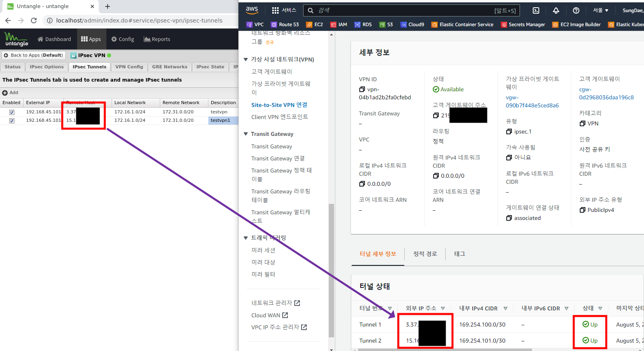Viewport: 644px width, 351px height.
Task: Open the AWS CloudShell icon
Action: click(536, 10)
